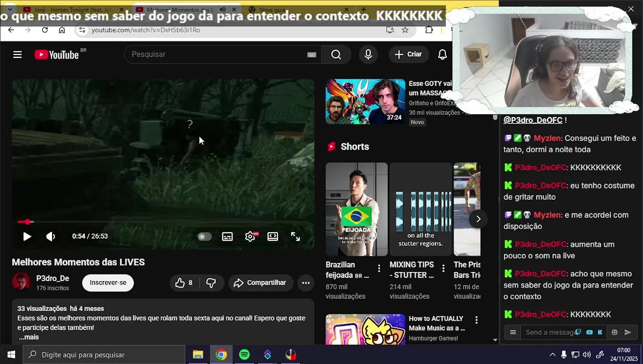Image resolution: width=643 pixels, height=364 pixels.
Task: Mute the video with speaker icon
Action: pos(51,236)
